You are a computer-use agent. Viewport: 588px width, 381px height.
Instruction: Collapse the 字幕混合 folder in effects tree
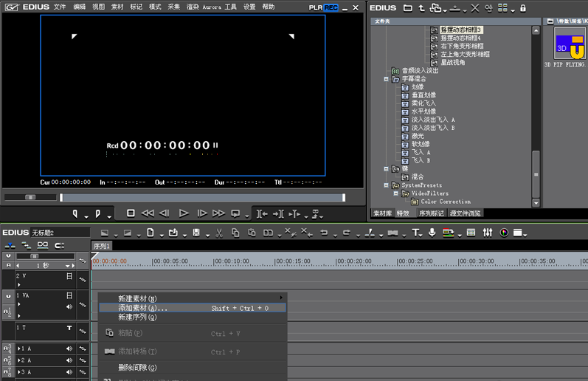386,79
